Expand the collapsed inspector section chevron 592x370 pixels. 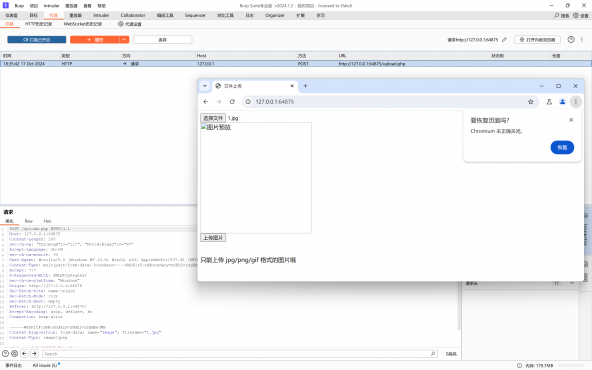(572, 283)
